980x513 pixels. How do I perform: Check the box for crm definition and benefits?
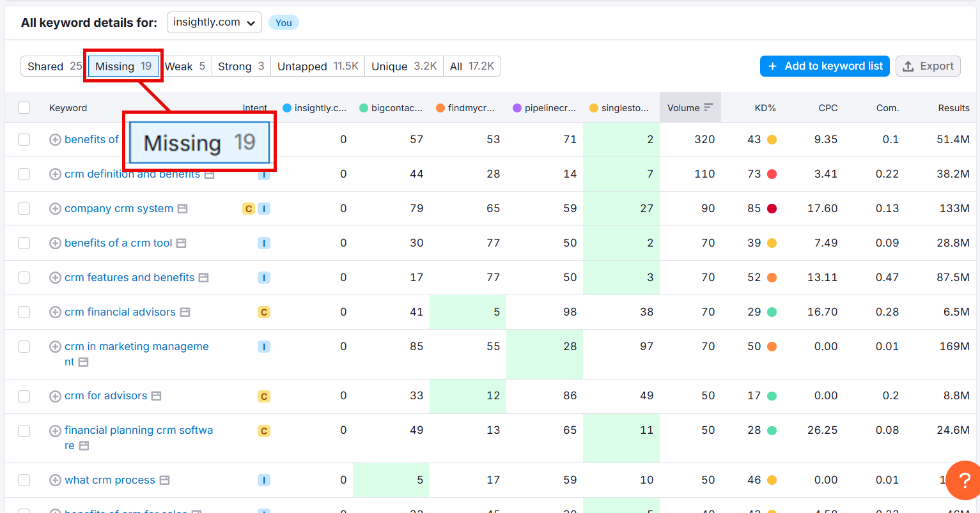point(24,174)
